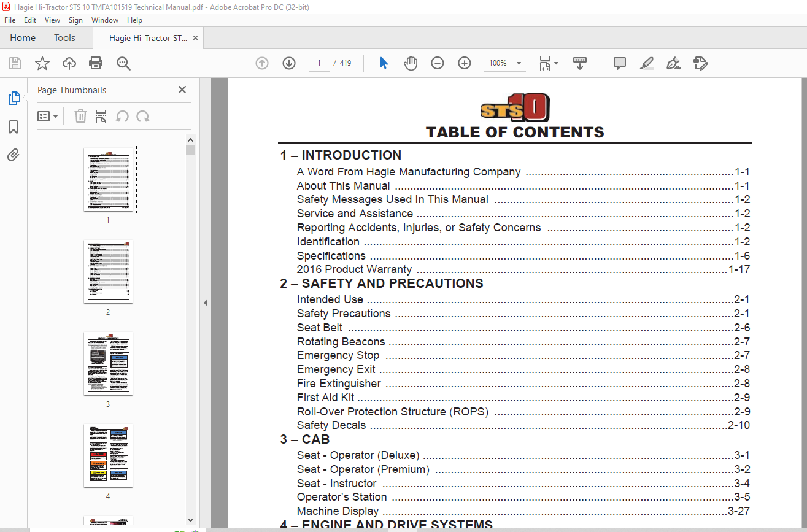
Task: Click thumbnail panel scroll up arrow
Action: pos(191,139)
